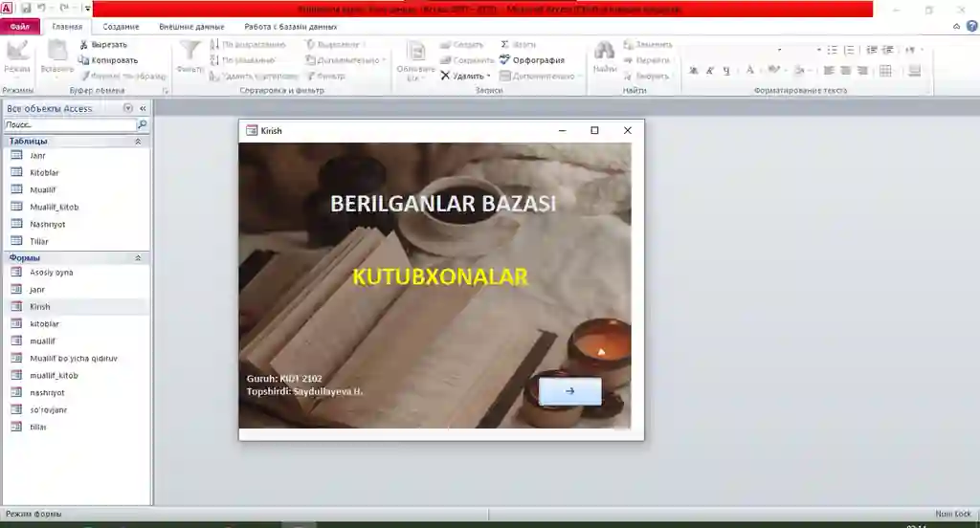Collapse the navigation pane with double chevron
The image size is (980, 528).
[143, 108]
